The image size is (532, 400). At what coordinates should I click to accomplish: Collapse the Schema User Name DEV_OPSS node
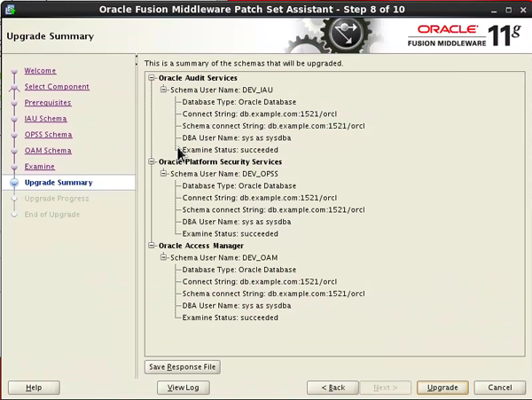[x=163, y=173]
